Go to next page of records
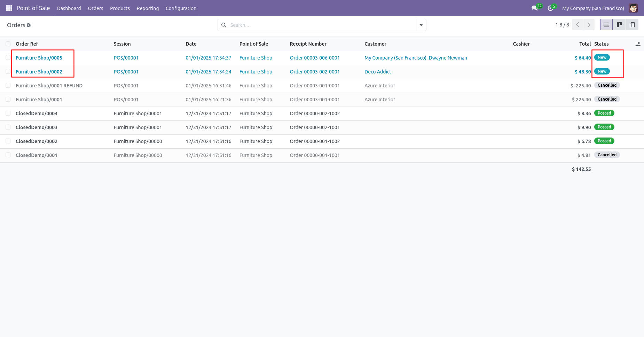This screenshot has width=644, height=337. point(589,25)
